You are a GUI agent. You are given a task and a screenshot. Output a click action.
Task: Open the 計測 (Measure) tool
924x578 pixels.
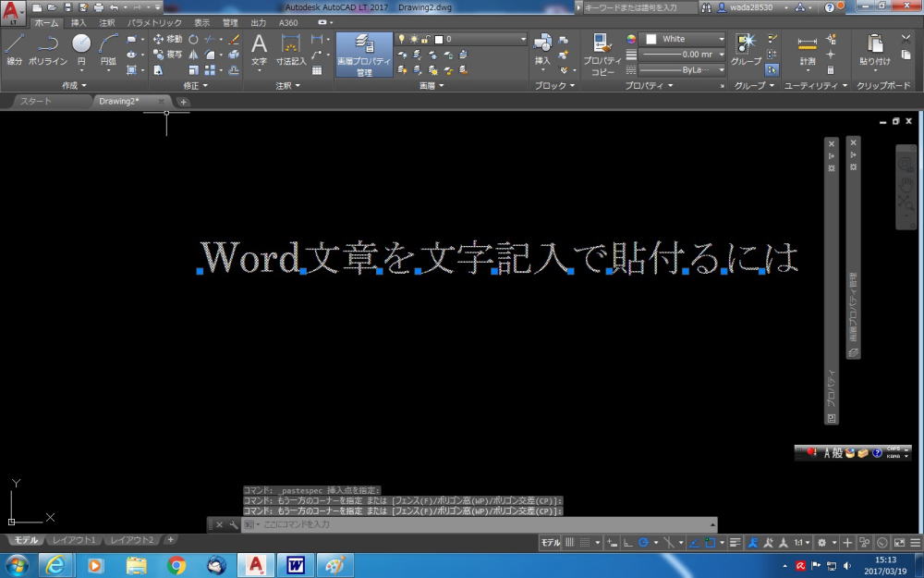point(808,50)
